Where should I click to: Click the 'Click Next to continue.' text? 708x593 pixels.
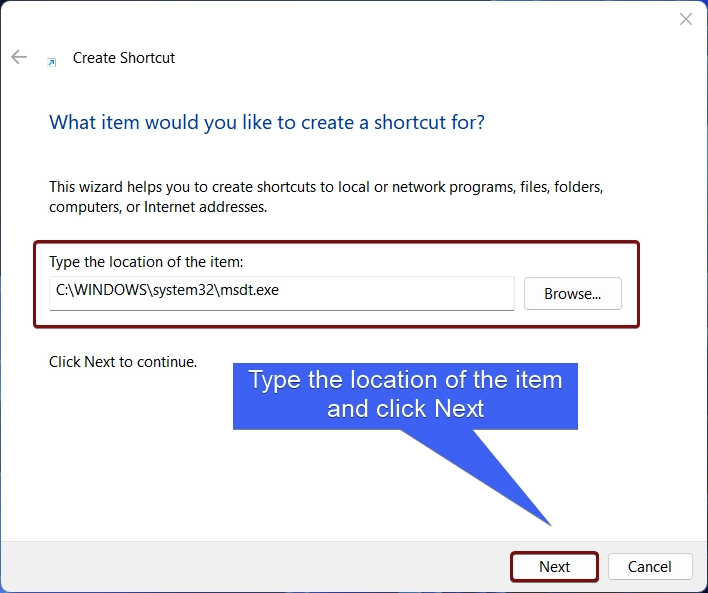pyautogui.click(x=123, y=362)
